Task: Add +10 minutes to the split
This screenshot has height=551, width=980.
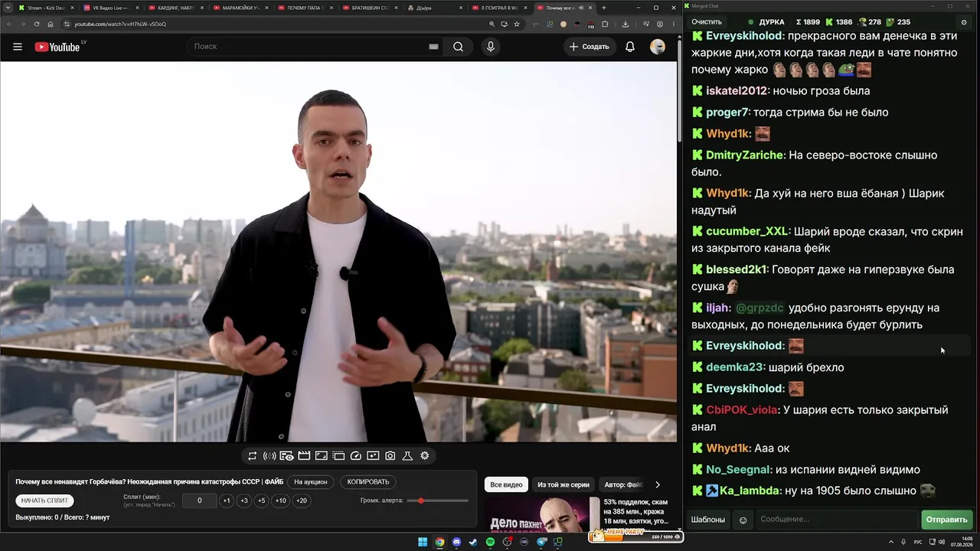Action: [281, 500]
